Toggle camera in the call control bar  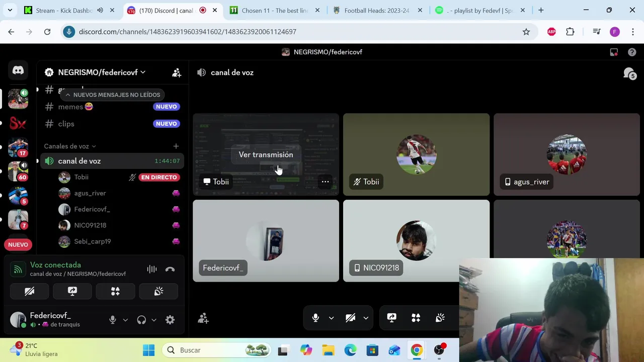click(351, 318)
